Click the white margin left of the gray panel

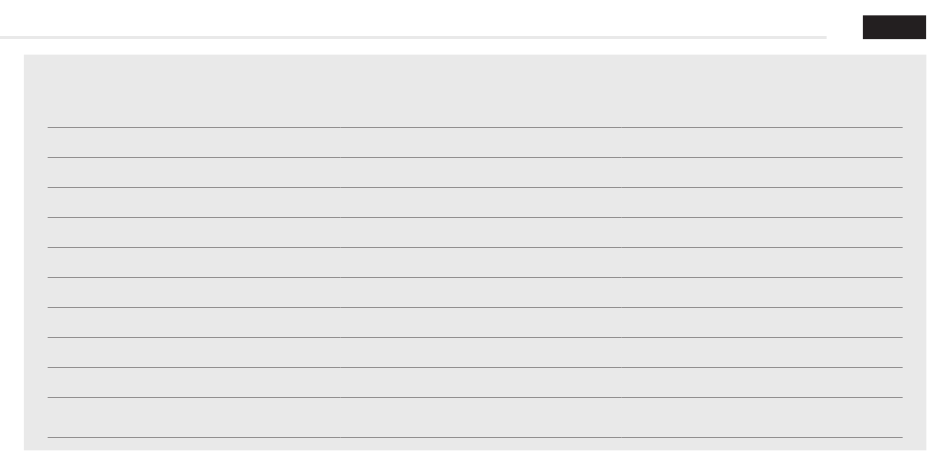pos(11,250)
